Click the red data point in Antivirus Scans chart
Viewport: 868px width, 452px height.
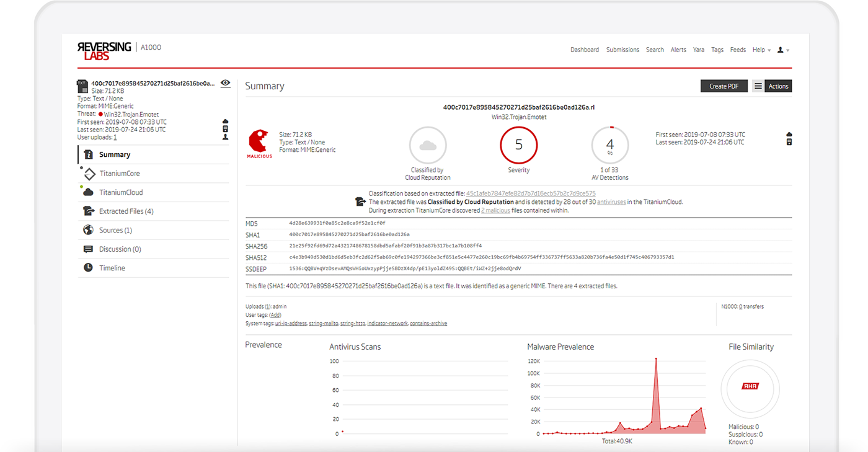[x=342, y=432]
